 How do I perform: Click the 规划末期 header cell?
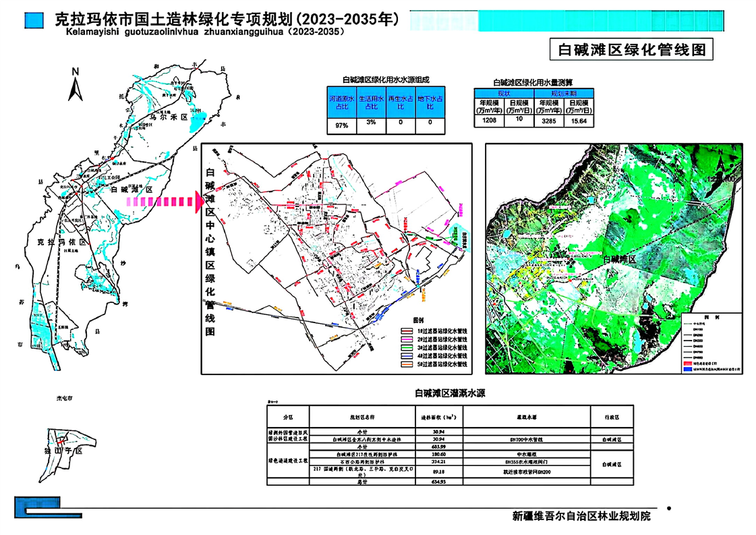[564, 94]
